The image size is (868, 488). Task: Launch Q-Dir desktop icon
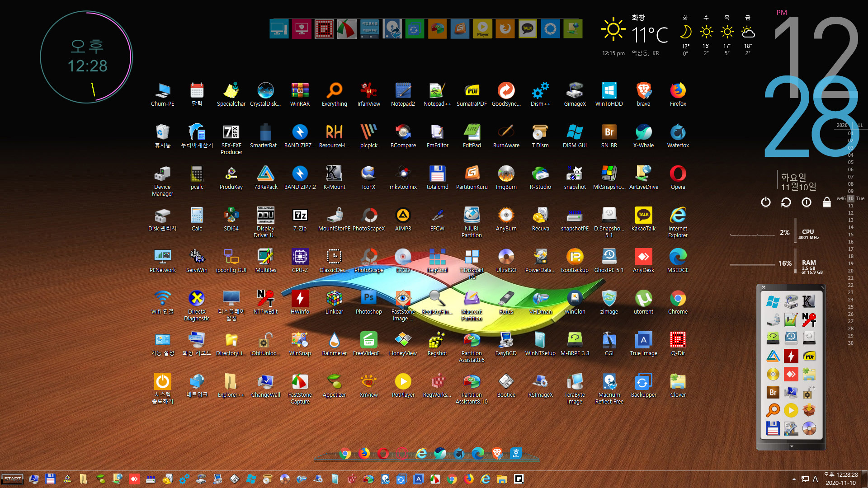click(x=678, y=344)
